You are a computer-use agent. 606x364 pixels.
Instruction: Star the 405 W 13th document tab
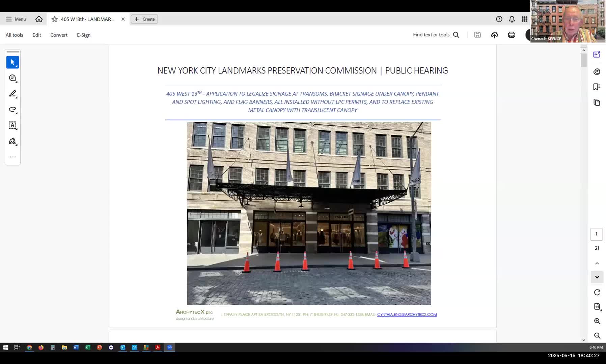[54, 19]
